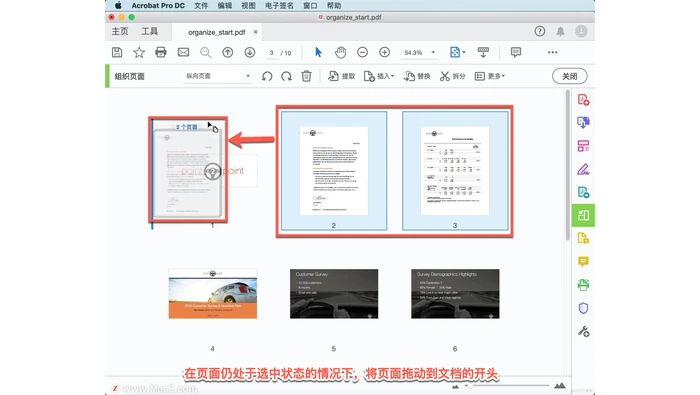
Task: Open green Print Production sidebar tool
Action: 583,285
